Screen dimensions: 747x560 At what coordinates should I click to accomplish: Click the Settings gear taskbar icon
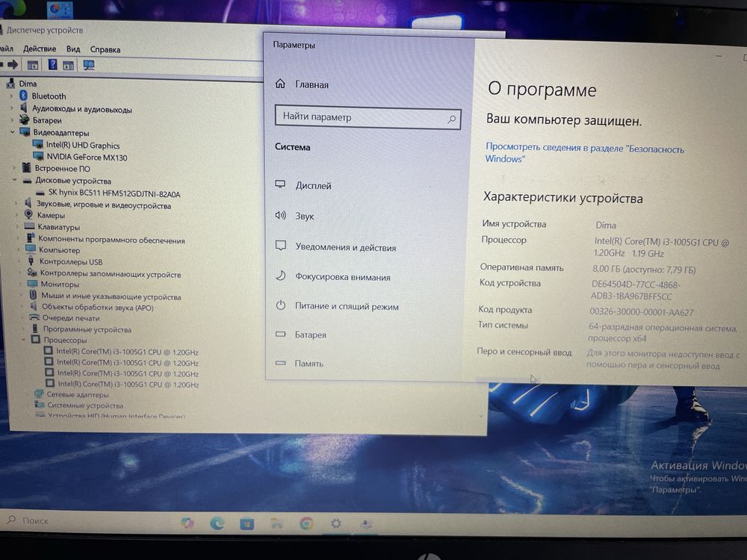tap(336, 524)
